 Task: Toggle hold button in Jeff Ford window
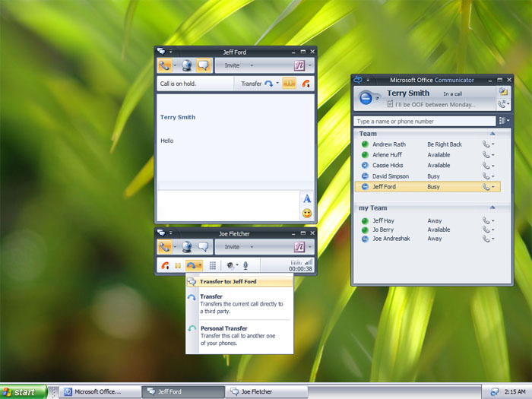click(289, 84)
